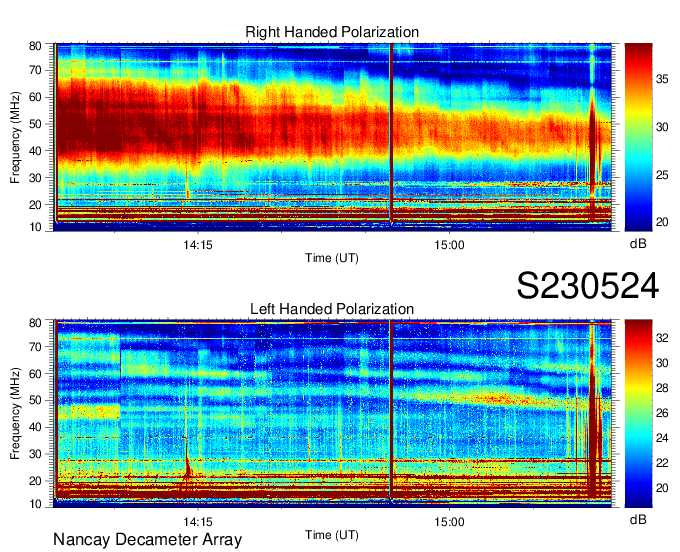The image size is (680, 552).
Task: Click the 15:00 tick label on top plot
Action: [x=449, y=245]
